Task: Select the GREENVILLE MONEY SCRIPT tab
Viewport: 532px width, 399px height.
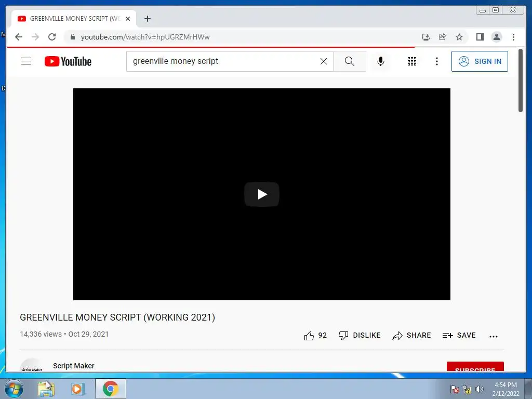Action: coord(74,19)
